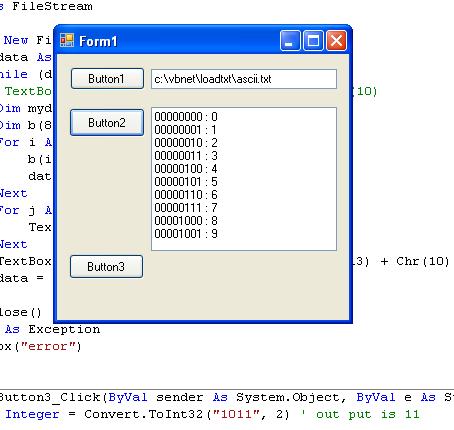454x430 pixels.
Task: Click the empty area of the multiline output textbox
Action: point(277,180)
